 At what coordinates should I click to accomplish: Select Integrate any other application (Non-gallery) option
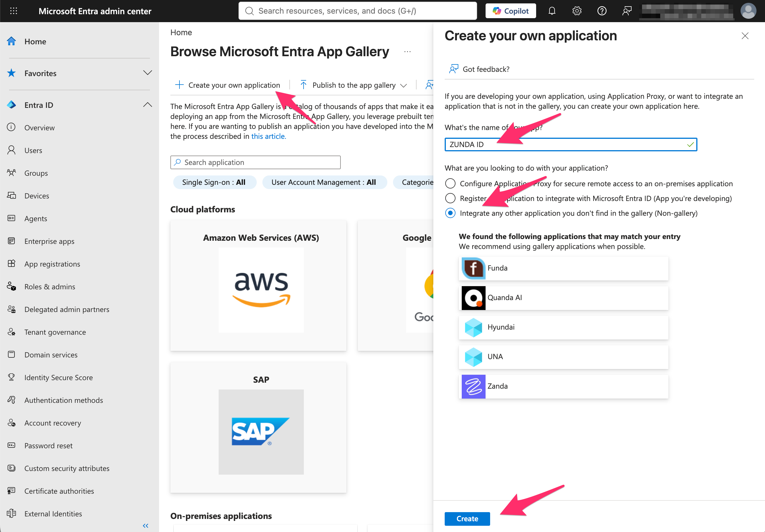point(450,213)
